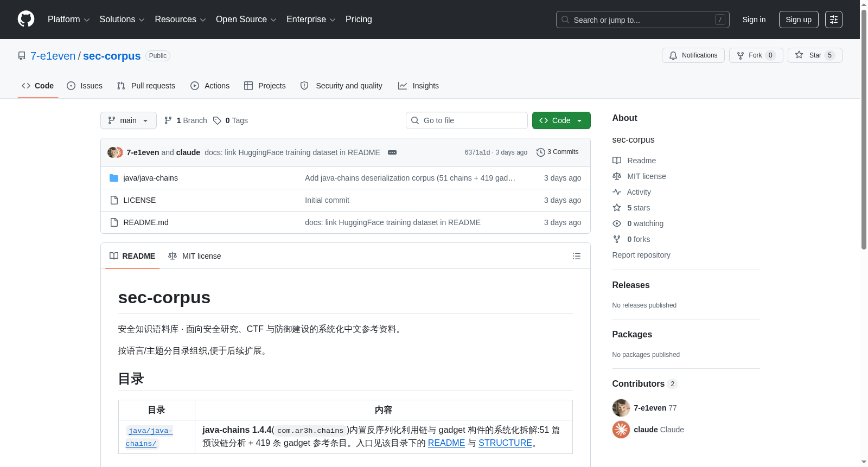The image size is (868, 467).
Task: Open the Issues tab
Action: (85, 86)
